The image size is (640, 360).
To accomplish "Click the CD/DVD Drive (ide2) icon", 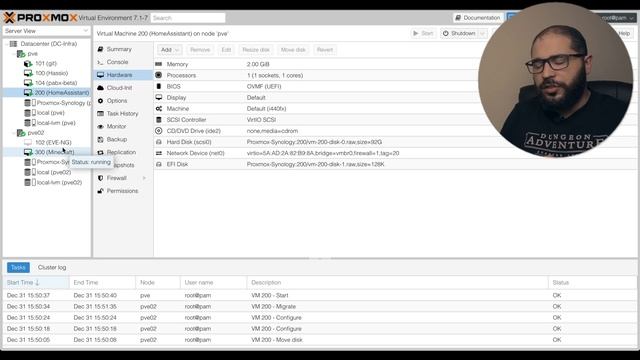I will [x=159, y=131].
